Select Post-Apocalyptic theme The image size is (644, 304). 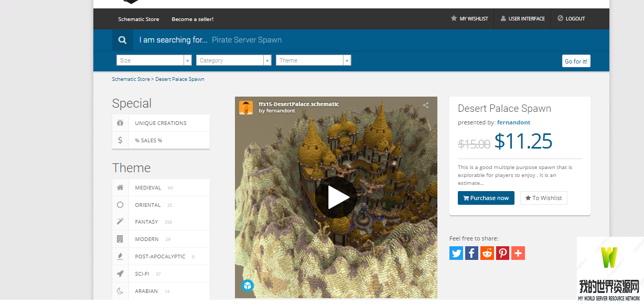point(161,256)
